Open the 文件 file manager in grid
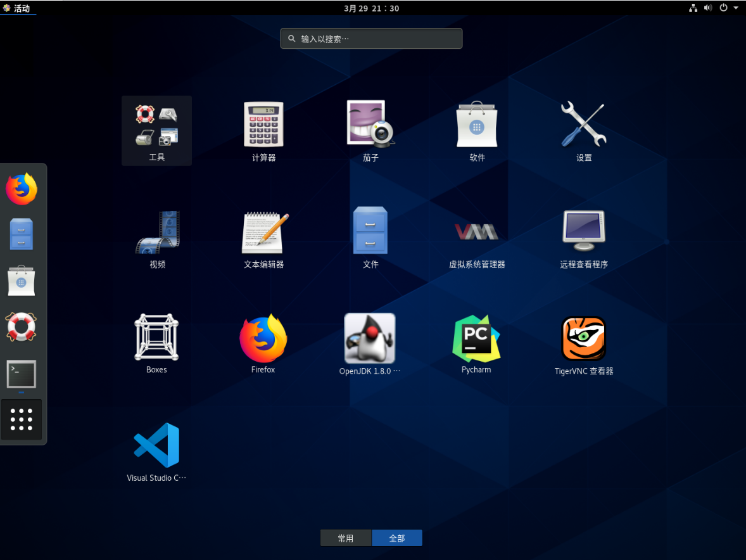746x560 pixels. [370, 239]
